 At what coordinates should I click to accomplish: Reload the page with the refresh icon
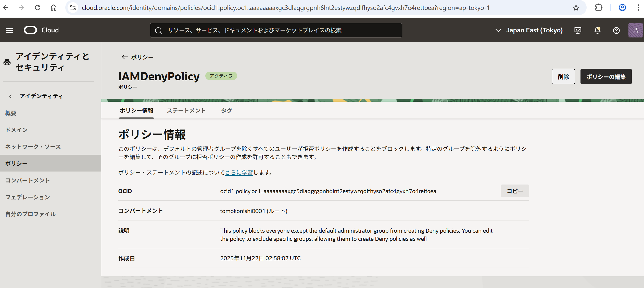click(38, 8)
